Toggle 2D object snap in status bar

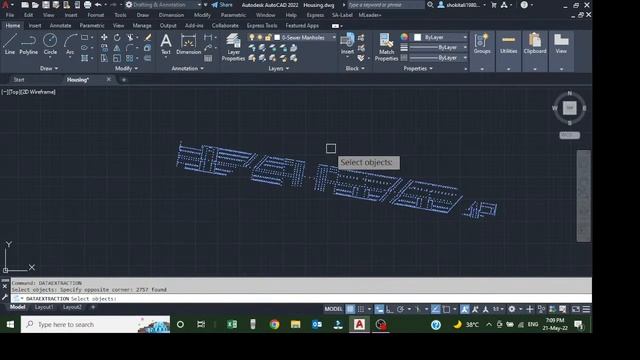coord(446,309)
